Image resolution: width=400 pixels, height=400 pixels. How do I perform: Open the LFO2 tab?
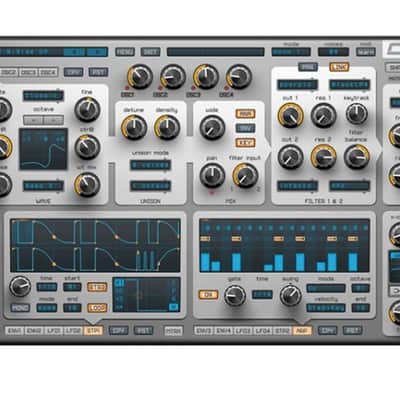coord(73,331)
